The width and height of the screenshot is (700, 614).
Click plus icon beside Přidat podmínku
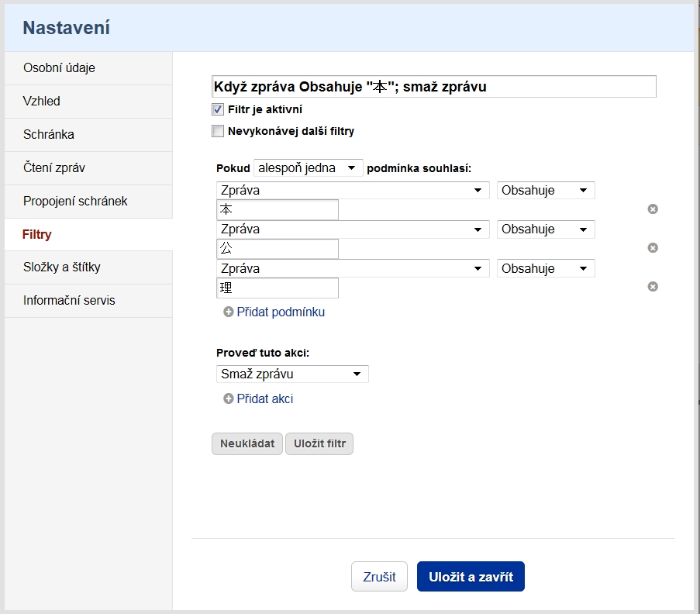point(229,312)
